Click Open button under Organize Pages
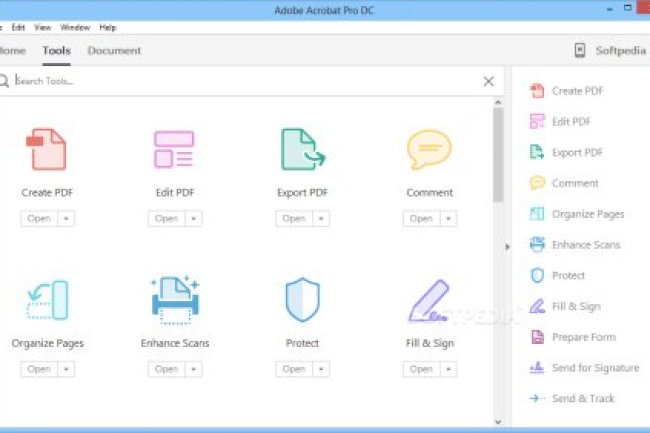This screenshot has height=433, width=650. pos(39,369)
